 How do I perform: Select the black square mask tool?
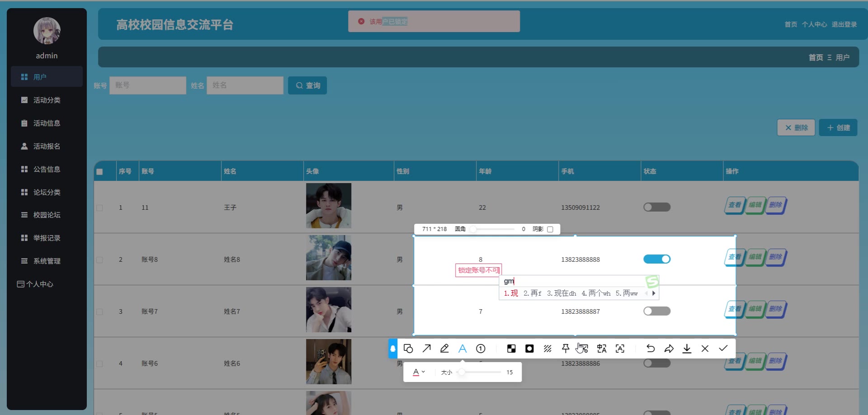[529, 349]
